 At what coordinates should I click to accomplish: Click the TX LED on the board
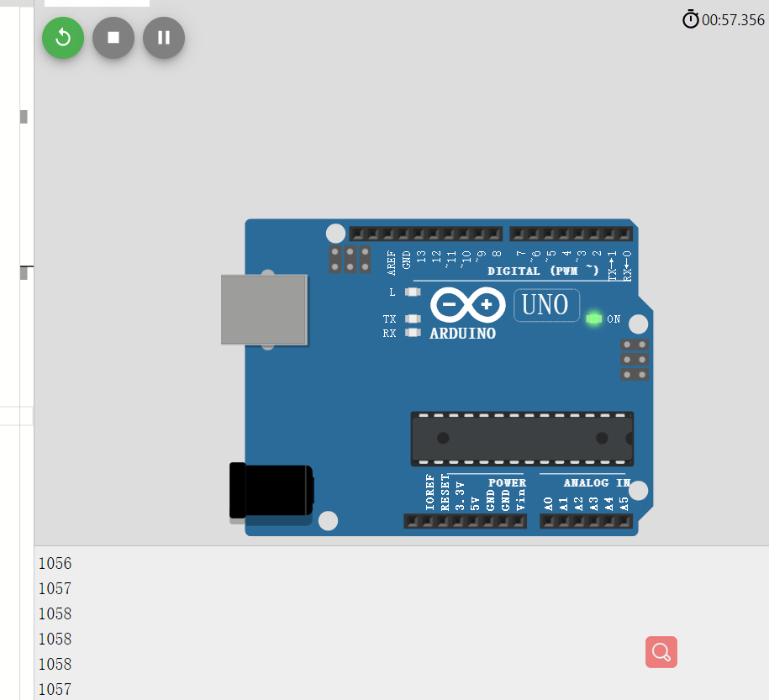click(x=413, y=318)
